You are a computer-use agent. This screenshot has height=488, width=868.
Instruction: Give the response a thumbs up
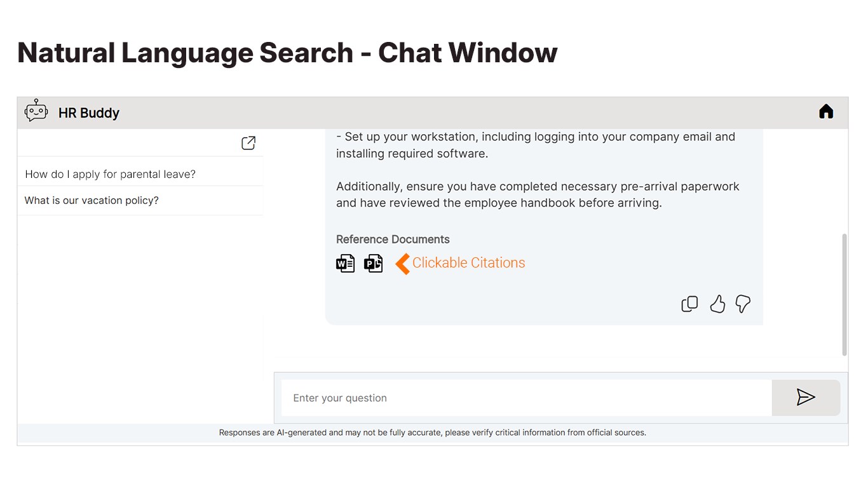click(717, 304)
